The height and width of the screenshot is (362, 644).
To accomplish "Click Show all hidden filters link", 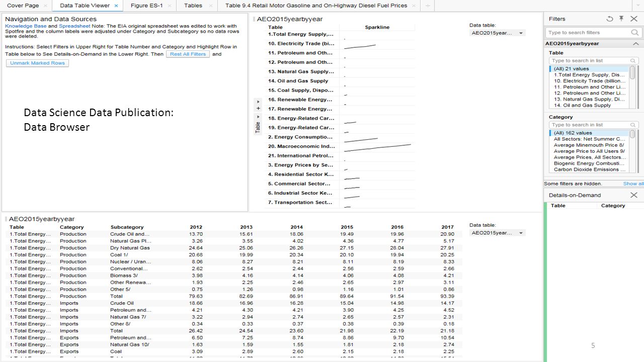I will [633, 184].
